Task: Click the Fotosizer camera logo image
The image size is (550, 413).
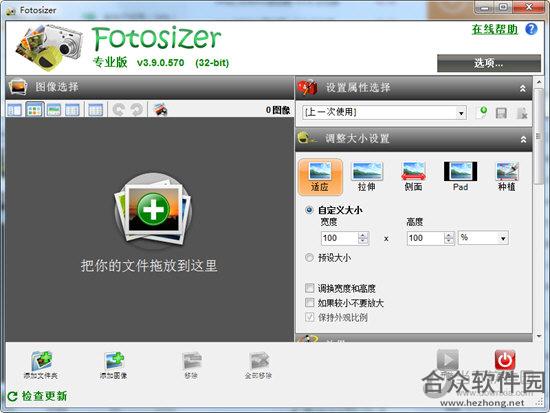Action: [x=49, y=47]
